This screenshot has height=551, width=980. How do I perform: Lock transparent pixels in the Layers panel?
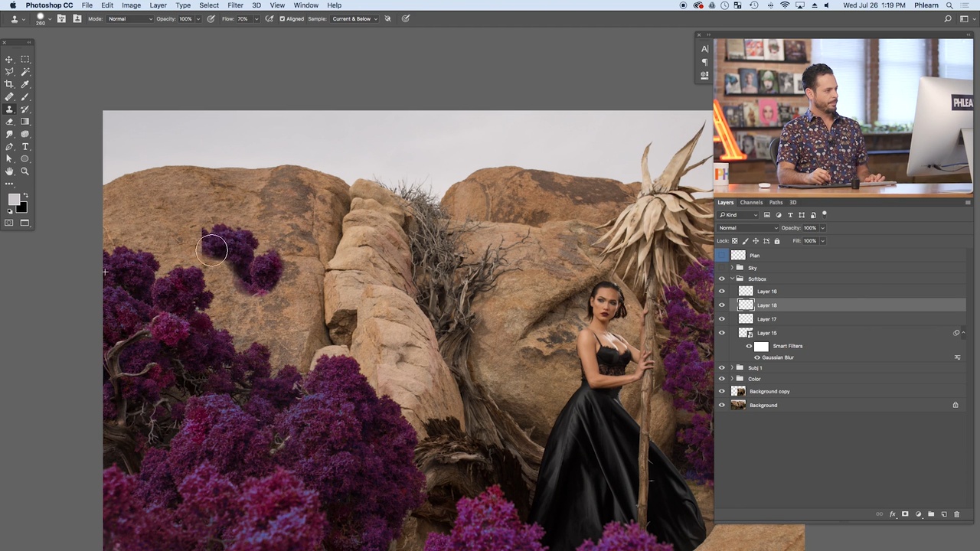tap(735, 241)
